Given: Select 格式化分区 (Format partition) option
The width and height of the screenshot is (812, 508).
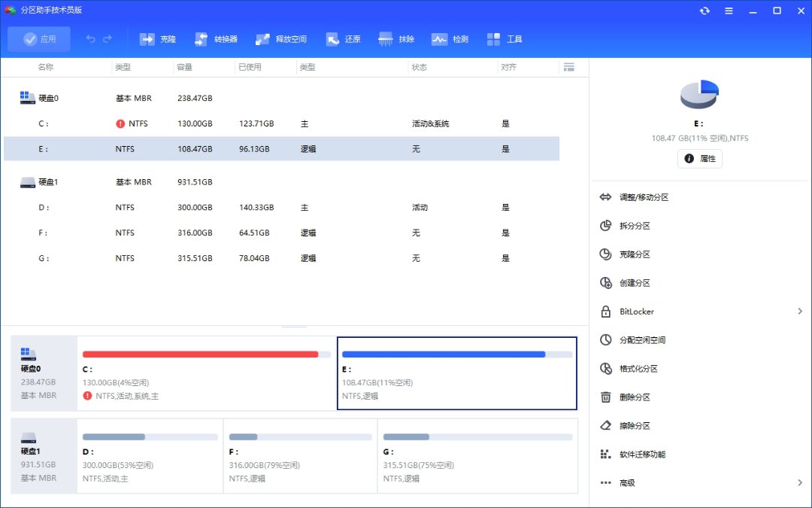Looking at the screenshot, I should (638, 369).
